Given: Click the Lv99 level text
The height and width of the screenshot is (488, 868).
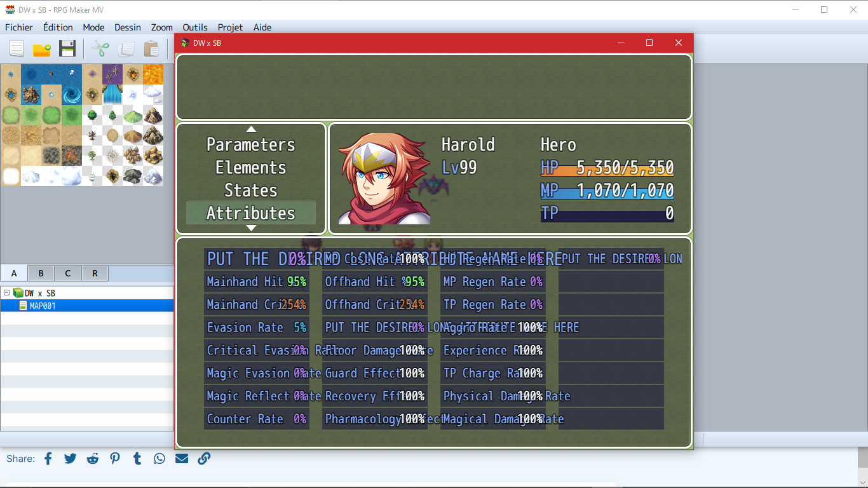Looking at the screenshot, I should click(459, 167).
